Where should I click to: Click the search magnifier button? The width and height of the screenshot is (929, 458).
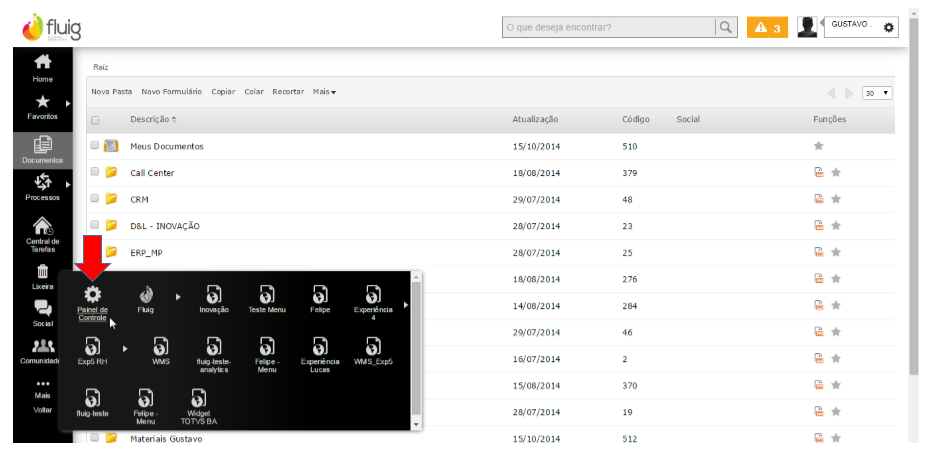(726, 27)
